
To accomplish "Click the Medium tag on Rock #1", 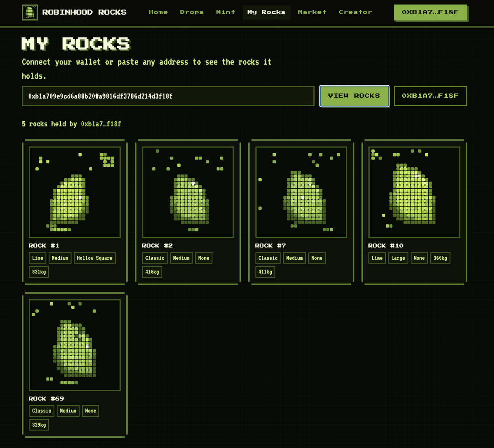I will [60, 258].
